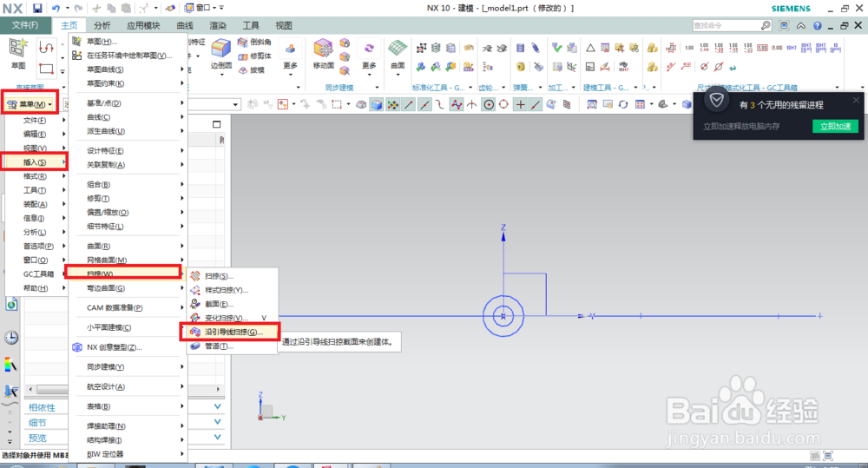Select the Trim Body (修剪体) tool
Screen dimensions: 868x468
click(x=254, y=56)
